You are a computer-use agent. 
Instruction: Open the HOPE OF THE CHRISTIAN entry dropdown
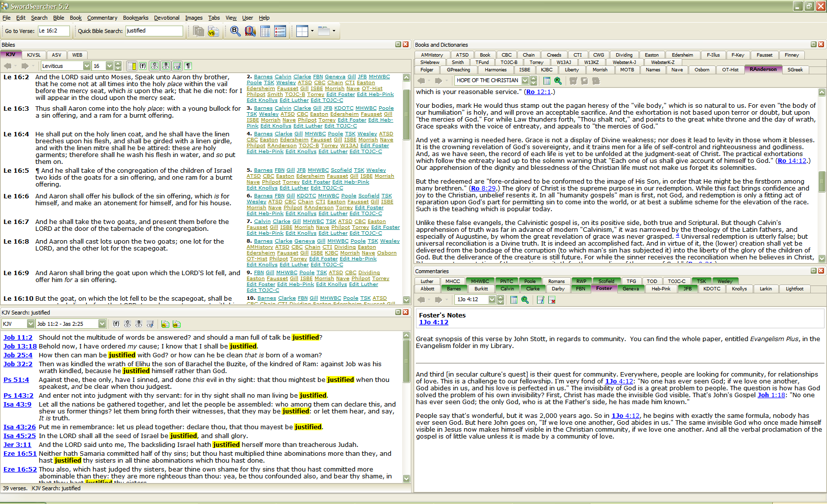click(525, 81)
